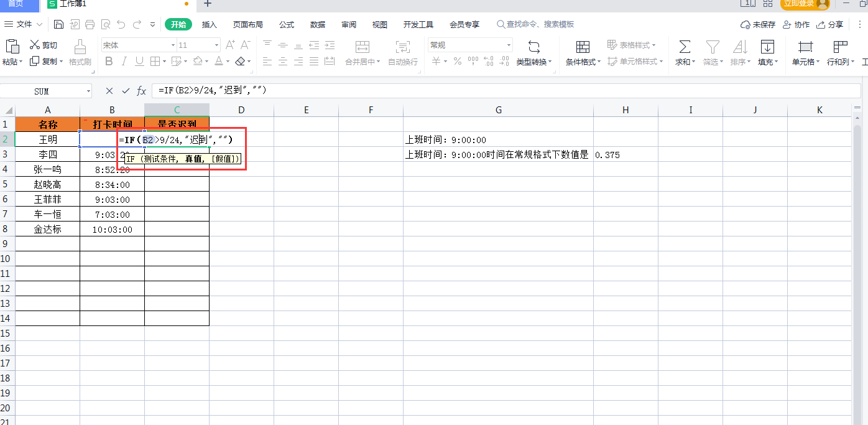Increase indent
Screen dimensions: 868x425
click(330, 45)
